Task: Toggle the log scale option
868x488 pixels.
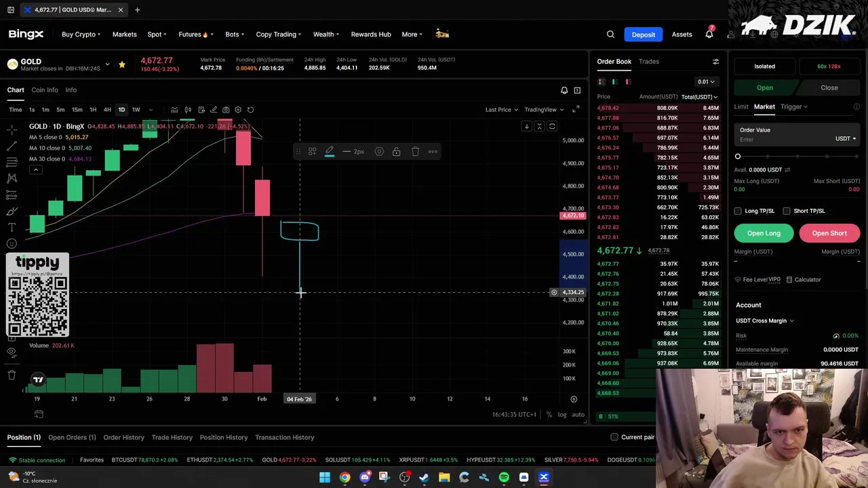Action: [x=562, y=415]
